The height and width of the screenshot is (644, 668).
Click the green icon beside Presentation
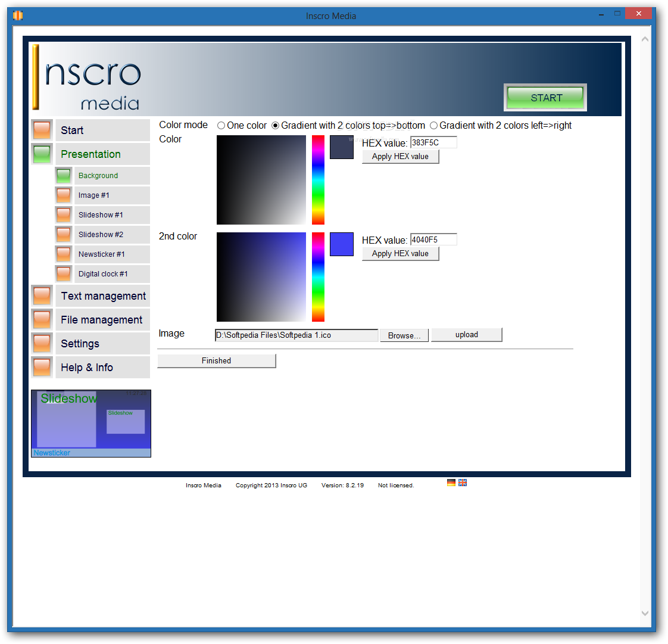point(42,154)
